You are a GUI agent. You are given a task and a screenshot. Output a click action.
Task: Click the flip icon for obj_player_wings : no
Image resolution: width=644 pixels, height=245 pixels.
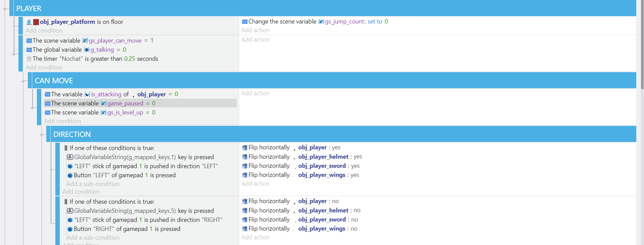coord(245,229)
